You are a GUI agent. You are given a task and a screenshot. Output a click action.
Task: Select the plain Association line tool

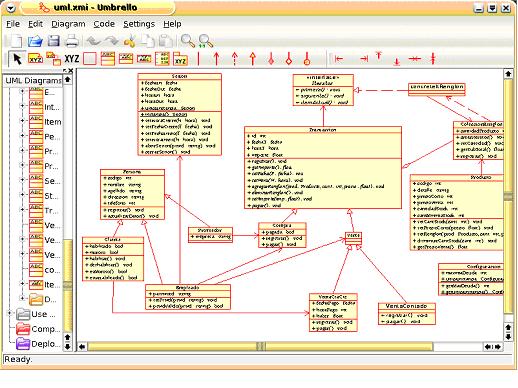(199, 59)
